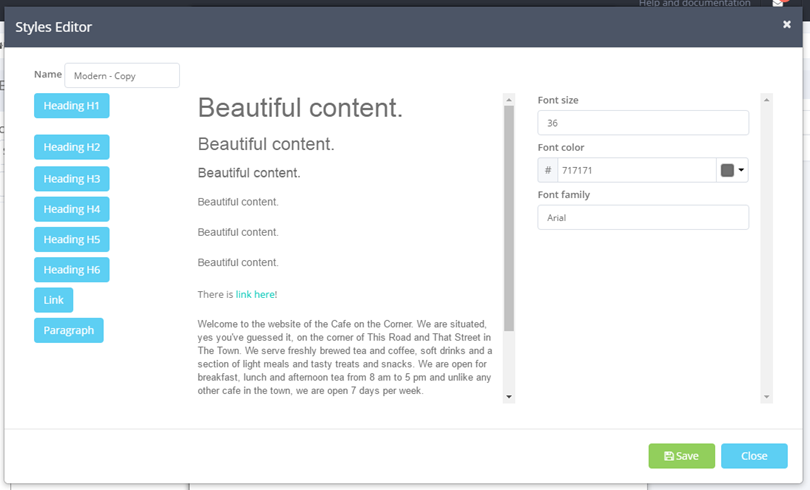Click the Font family field showing Arial
This screenshot has width=810, height=490.
pyautogui.click(x=643, y=217)
